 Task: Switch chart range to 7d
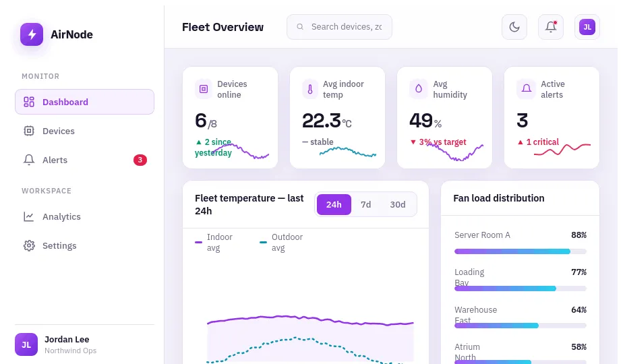(x=365, y=205)
